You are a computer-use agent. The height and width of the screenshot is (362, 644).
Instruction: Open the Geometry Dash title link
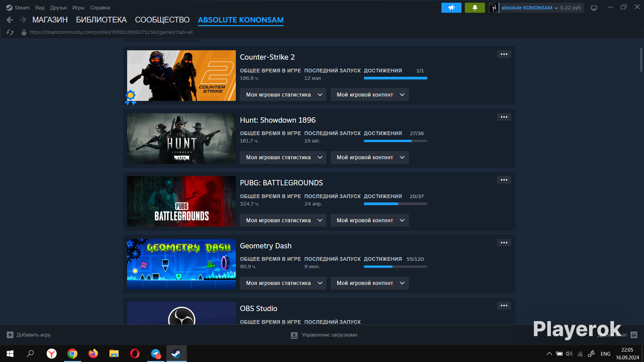point(266,246)
